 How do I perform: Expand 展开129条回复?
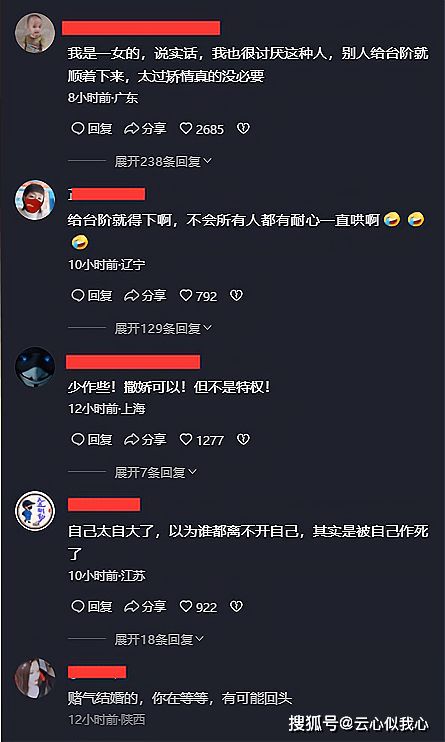tap(163, 328)
